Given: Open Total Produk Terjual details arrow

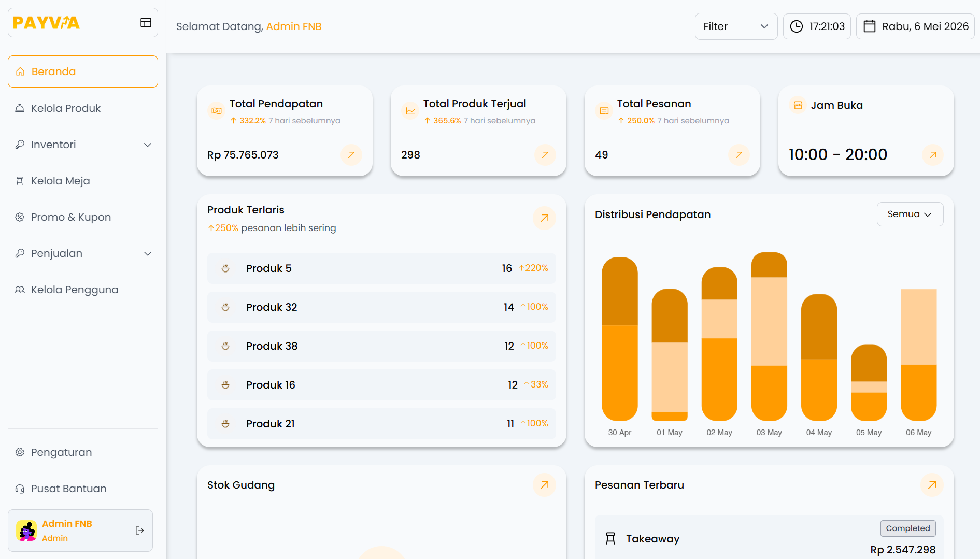Looking at the screenshot, I should coord(545,155).
